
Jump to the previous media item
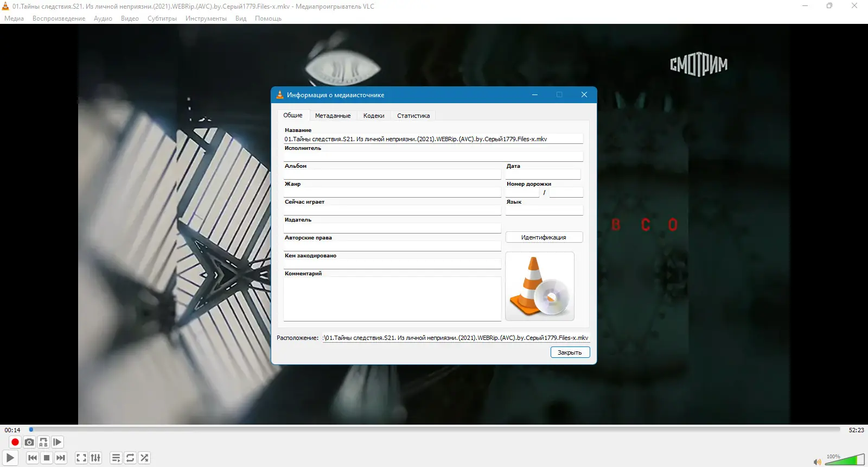pyautogui.click(x=33, y=458)
